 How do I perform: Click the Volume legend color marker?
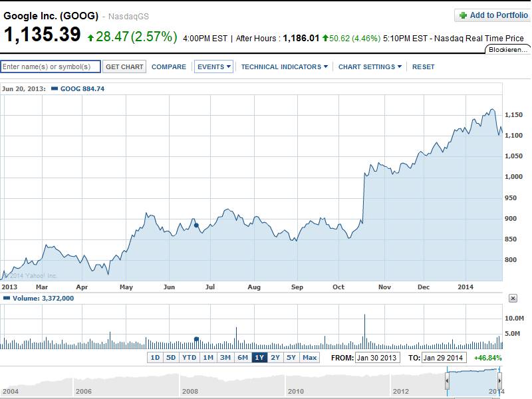coord(7,298)
